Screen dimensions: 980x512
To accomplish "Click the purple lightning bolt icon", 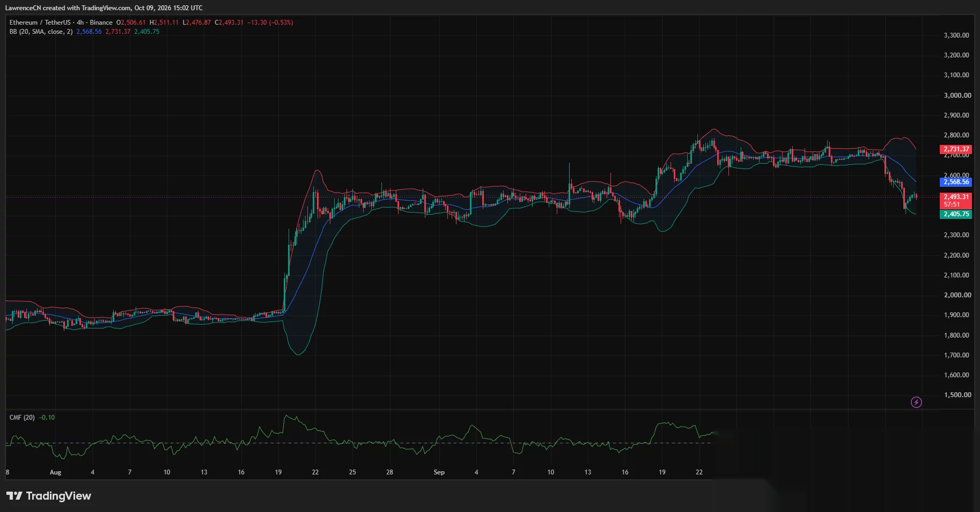I will click(916, 402).
